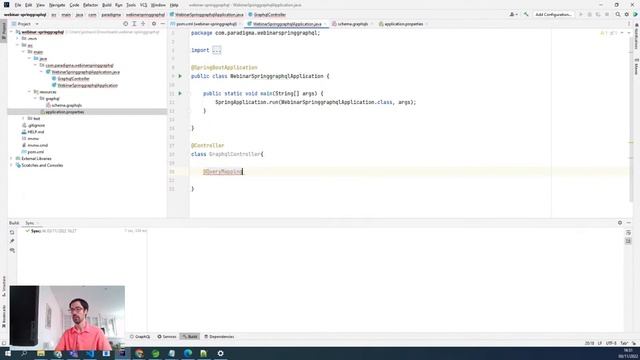Collapse the resources folder
Viewport: 640px width, 360px height.
pos(29,92)
